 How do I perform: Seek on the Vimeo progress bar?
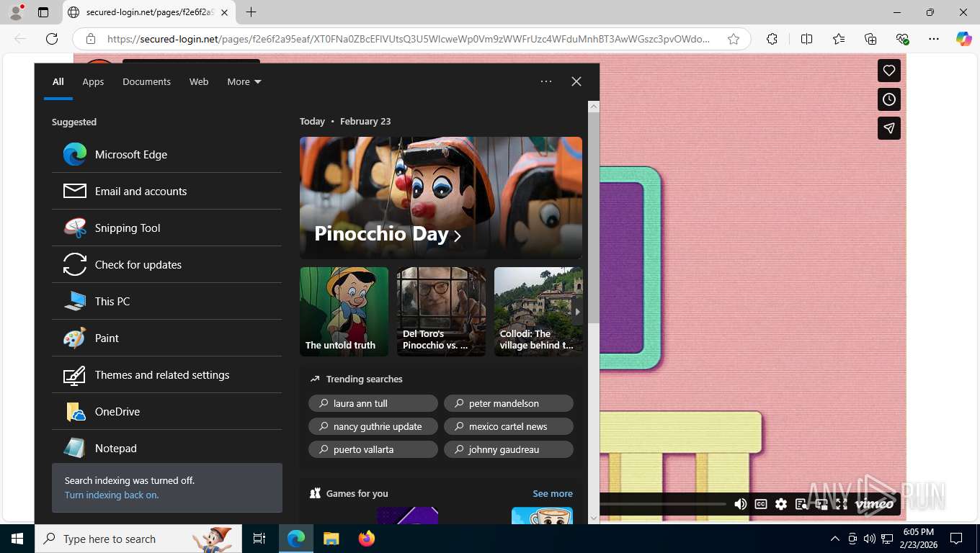pos(663,504)
